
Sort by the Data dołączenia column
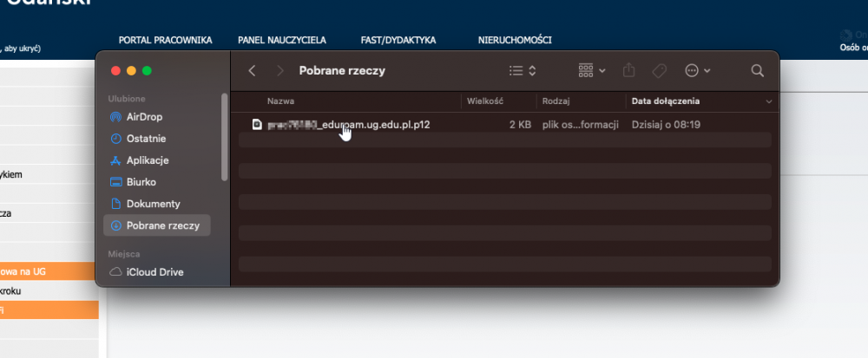coord(666,101)
